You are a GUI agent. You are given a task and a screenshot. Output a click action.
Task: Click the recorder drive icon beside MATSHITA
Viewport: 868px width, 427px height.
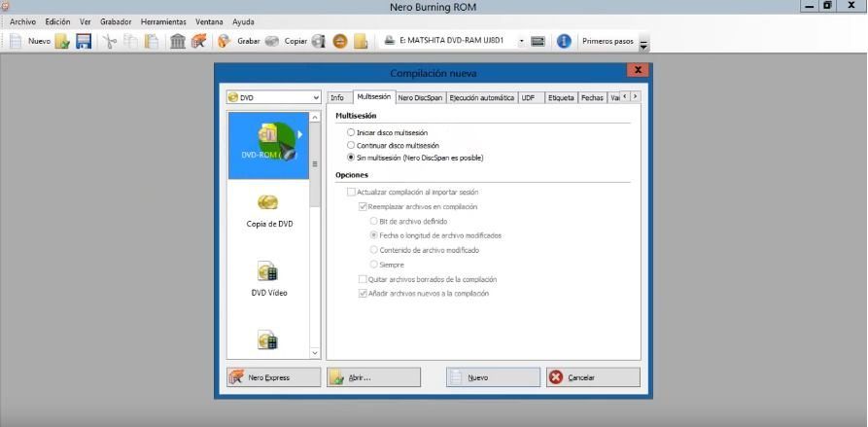[x=390, y=41]
